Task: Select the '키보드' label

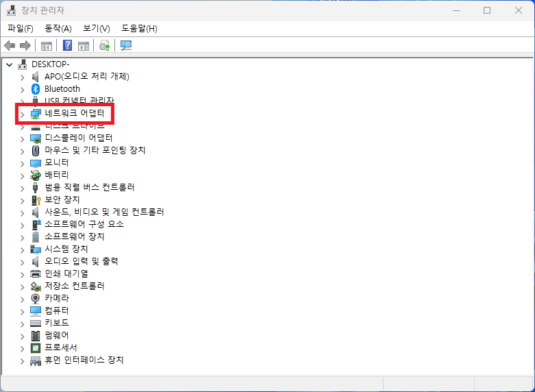Action: point(57,323)
